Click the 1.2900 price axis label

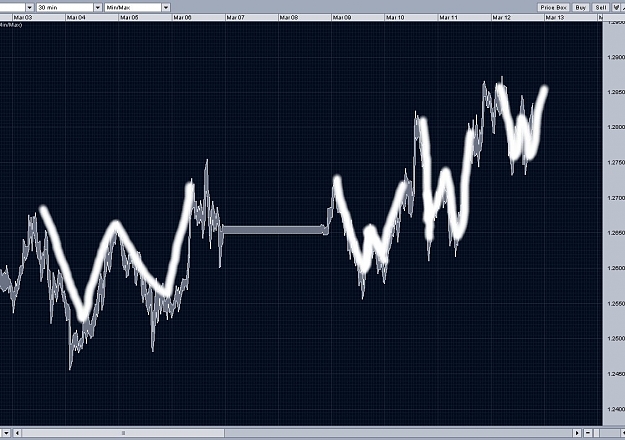(x=616, y=57)
